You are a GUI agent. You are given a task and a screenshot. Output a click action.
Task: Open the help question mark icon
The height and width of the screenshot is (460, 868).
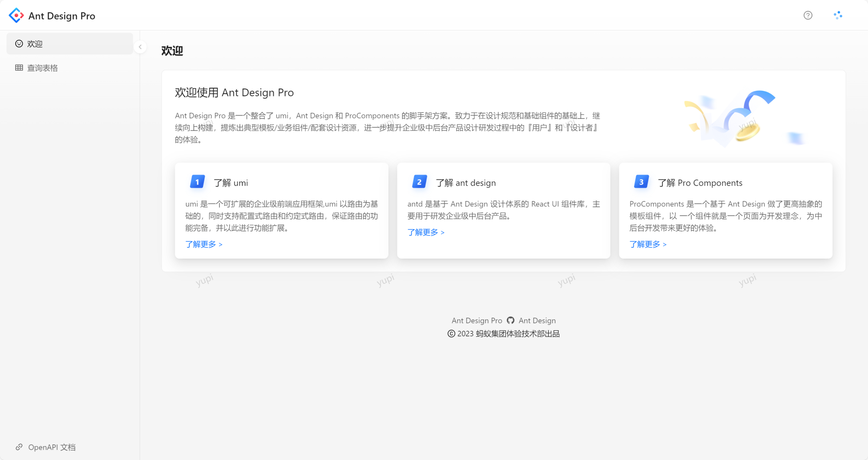pyautogui.click(x=808, y=16)
